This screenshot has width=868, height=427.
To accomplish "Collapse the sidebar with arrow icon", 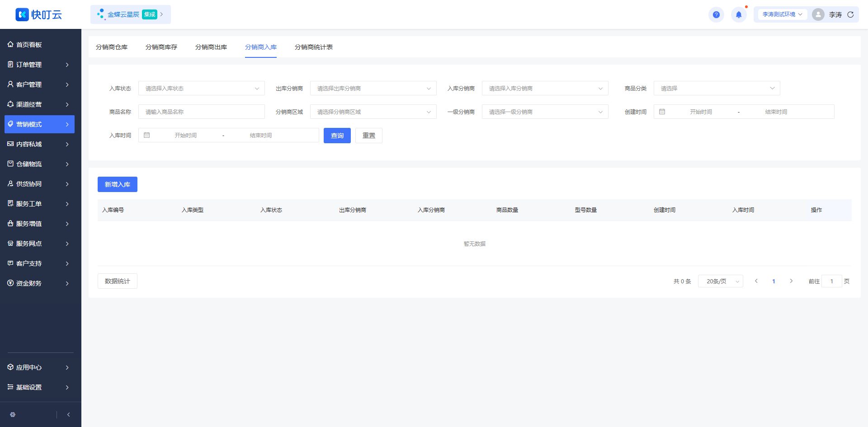I will (68, 414).
